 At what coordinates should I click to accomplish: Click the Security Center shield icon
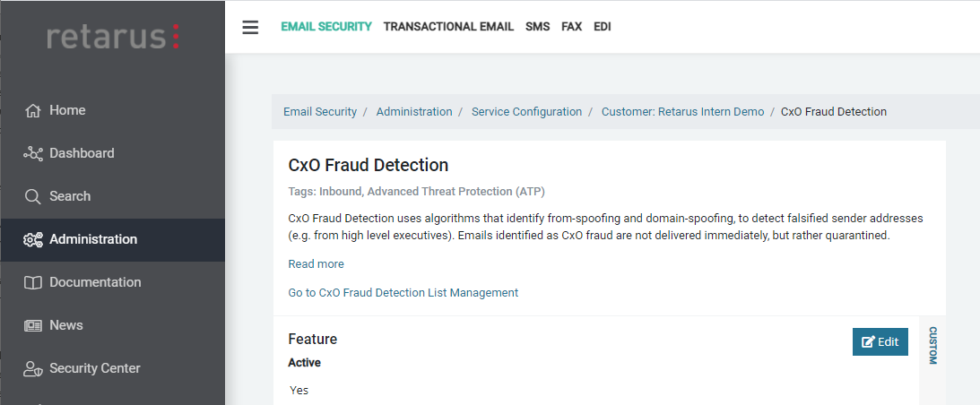(33, 369)
